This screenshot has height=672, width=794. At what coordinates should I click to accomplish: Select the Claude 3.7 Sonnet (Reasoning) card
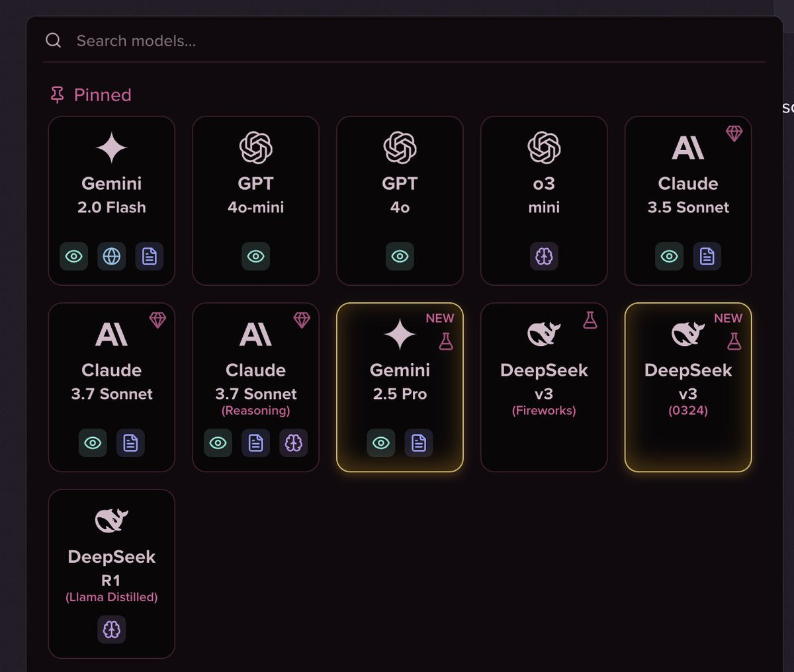256,387
